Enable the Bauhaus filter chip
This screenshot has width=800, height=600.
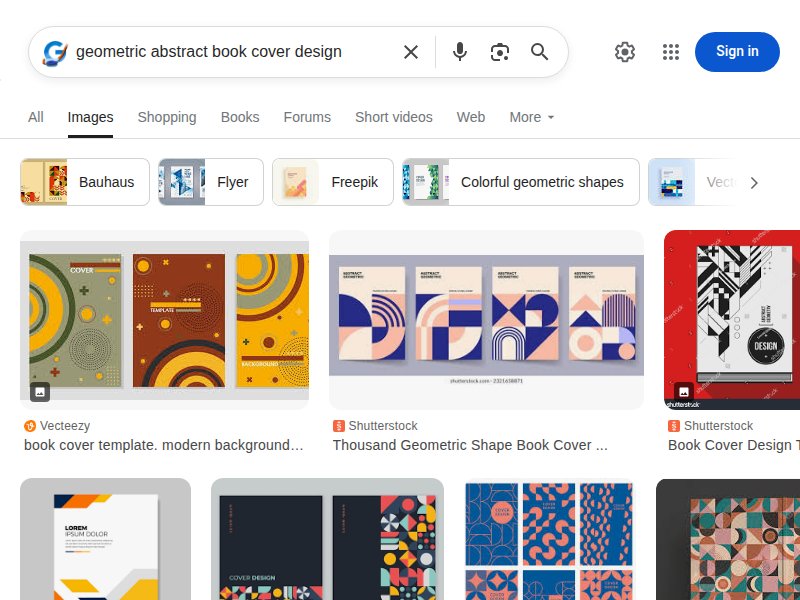pos(84,182)
